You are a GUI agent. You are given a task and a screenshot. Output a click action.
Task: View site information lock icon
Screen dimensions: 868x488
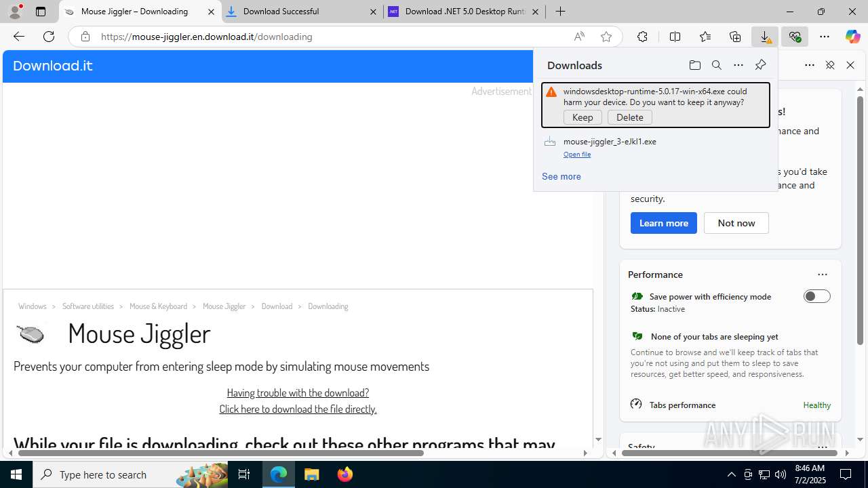[x=85, y=37]
